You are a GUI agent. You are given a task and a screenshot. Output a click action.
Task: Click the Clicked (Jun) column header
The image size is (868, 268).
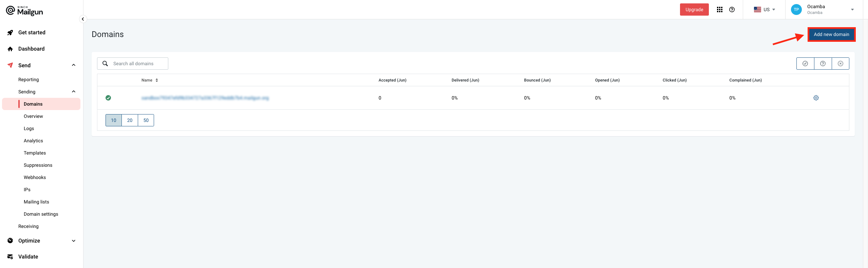pyautogui.click(x=675, y=80)
